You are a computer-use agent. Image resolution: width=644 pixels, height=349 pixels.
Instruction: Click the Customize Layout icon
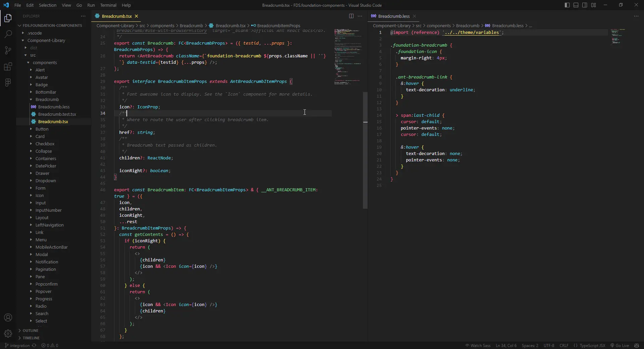[x=593, y=5]
